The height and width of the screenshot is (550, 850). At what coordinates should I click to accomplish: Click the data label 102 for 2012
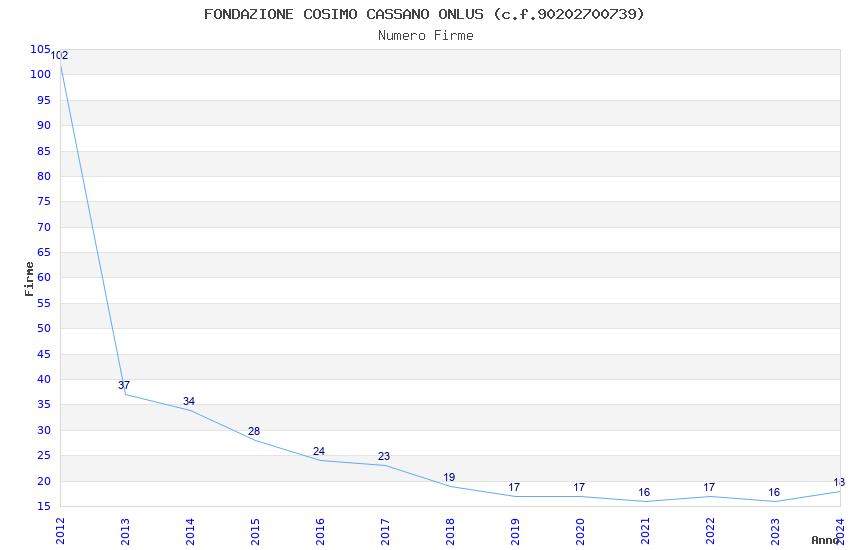(59, 55)
